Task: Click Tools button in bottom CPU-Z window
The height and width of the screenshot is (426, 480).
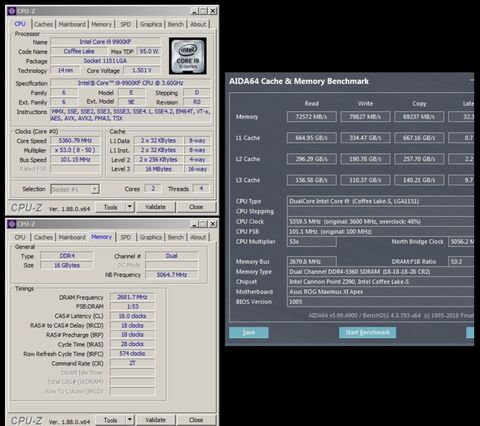Action: [110, 420]
